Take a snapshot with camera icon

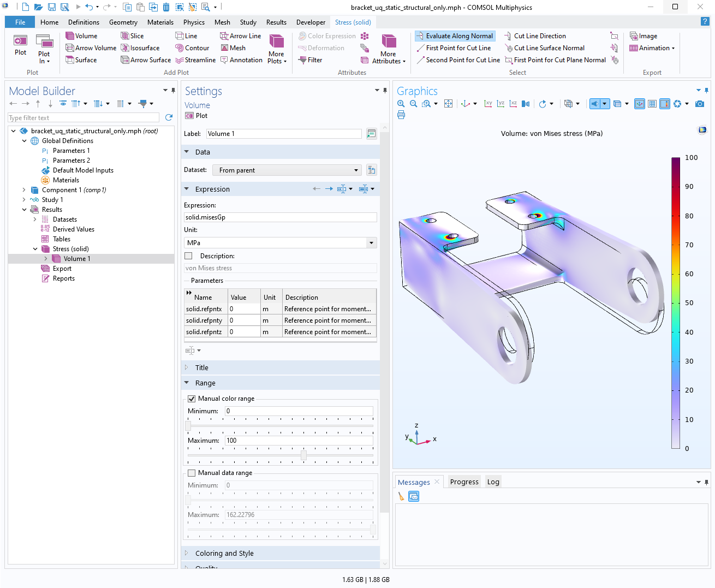(x=700, y=104)
